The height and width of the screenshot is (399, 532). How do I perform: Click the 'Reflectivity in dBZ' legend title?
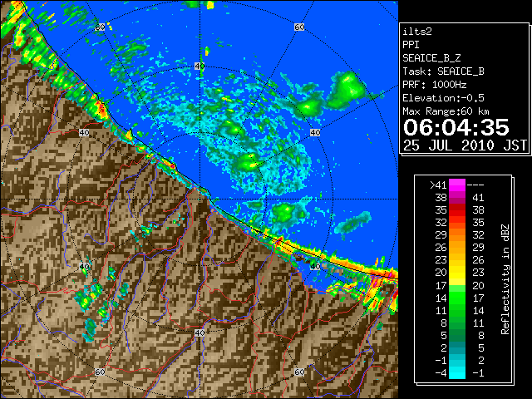505,279
